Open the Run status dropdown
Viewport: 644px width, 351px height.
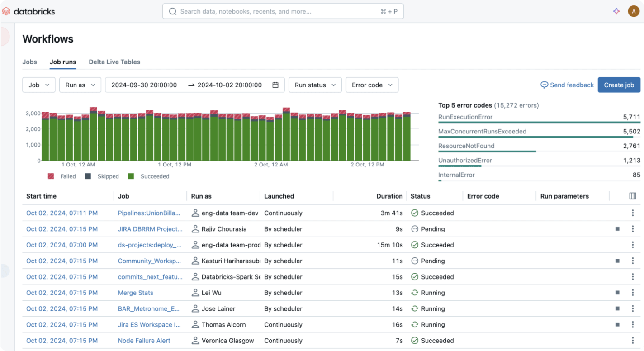[x=315, y=85]
